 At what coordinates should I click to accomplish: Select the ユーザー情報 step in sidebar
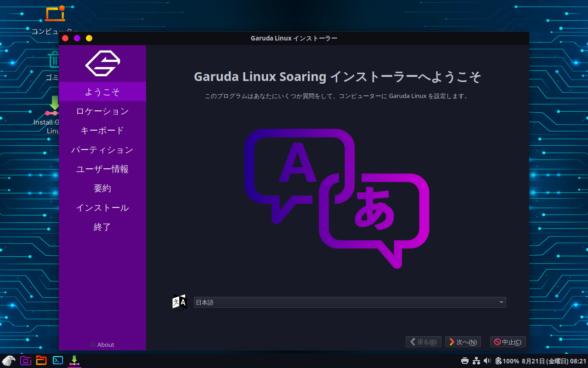pos(102,169)
